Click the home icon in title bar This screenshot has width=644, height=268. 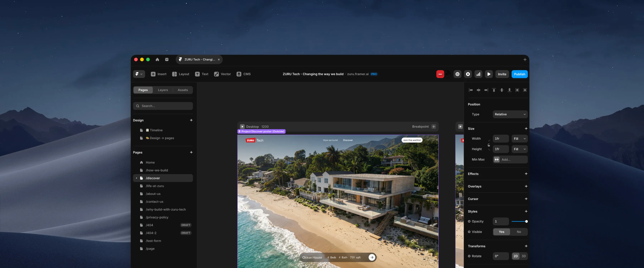157,59
